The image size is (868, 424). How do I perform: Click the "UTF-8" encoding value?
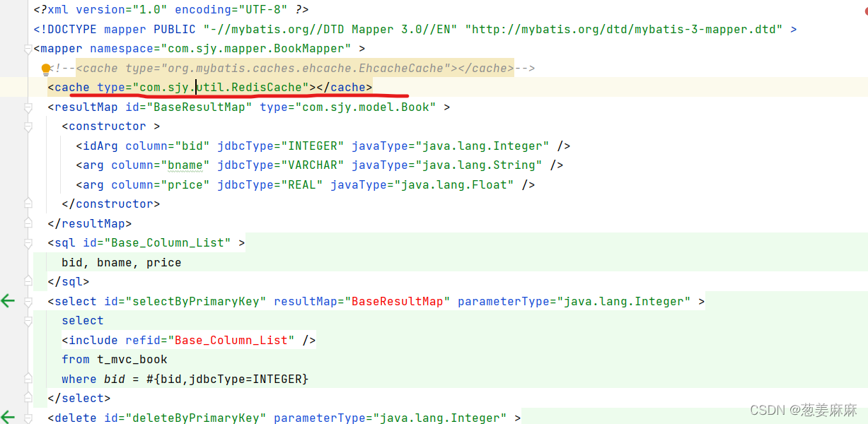263,10
